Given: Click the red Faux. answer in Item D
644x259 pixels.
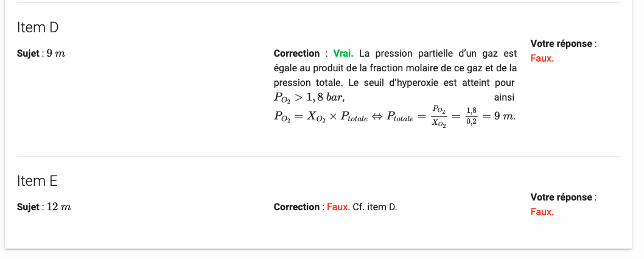Looking at the screenshot, I should point(542,59).
